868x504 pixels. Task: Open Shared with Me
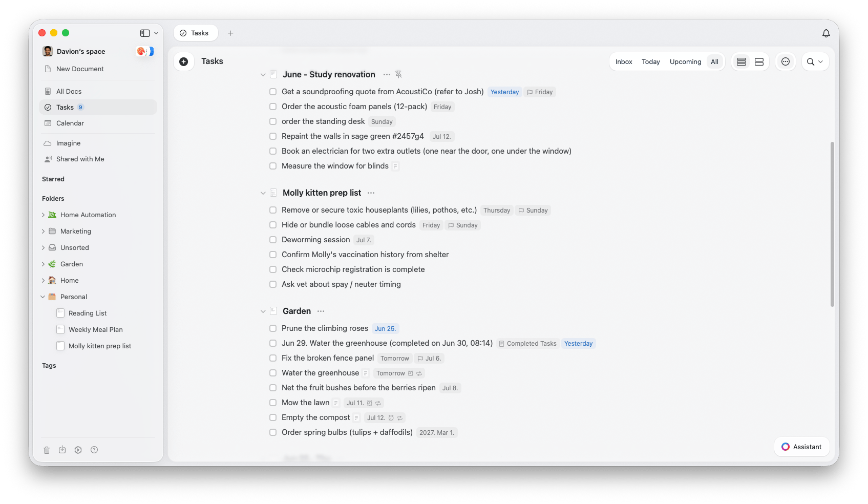tap(98, 159)
